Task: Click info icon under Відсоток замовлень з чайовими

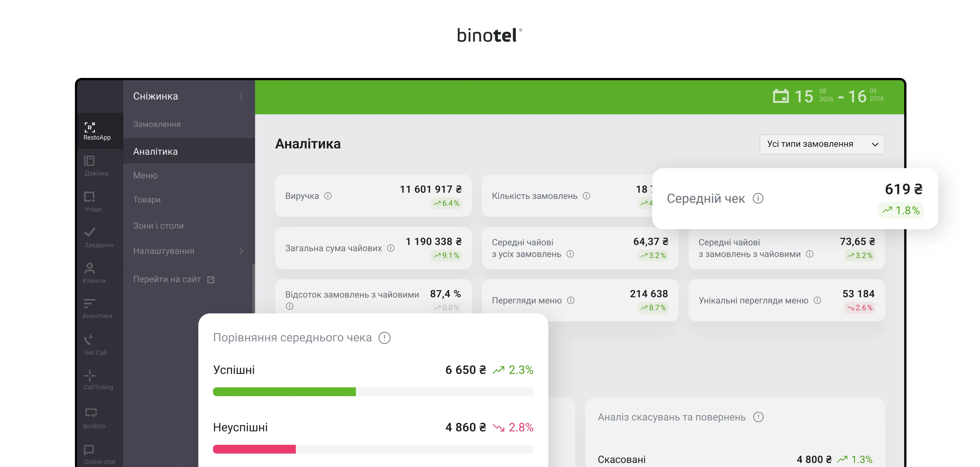Action: [x=290, y=306]
